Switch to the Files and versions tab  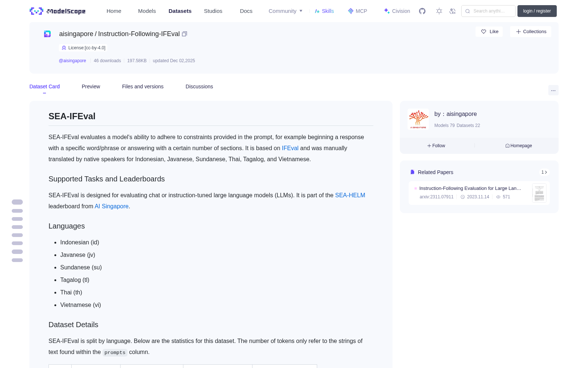143,86
